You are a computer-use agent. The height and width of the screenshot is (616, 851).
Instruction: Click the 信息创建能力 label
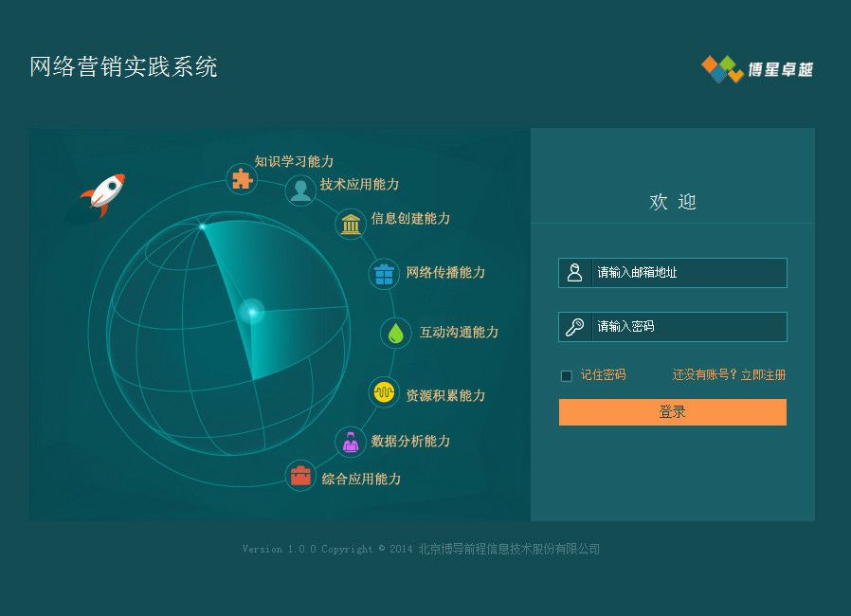point(411,218)
